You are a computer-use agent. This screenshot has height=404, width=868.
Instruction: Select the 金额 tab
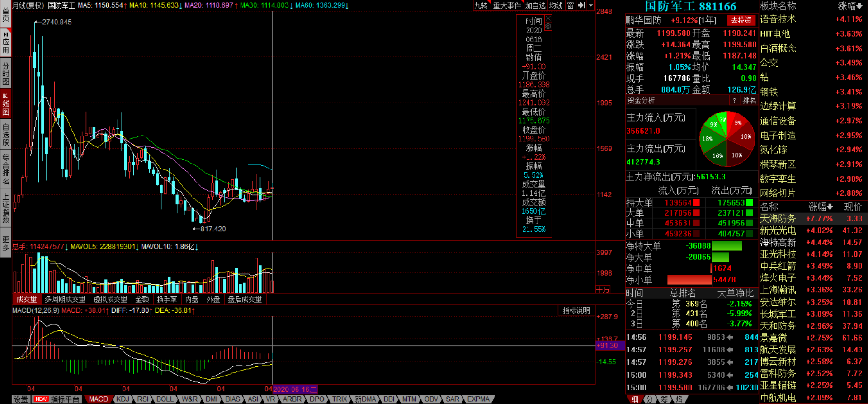tap(142, 299)
